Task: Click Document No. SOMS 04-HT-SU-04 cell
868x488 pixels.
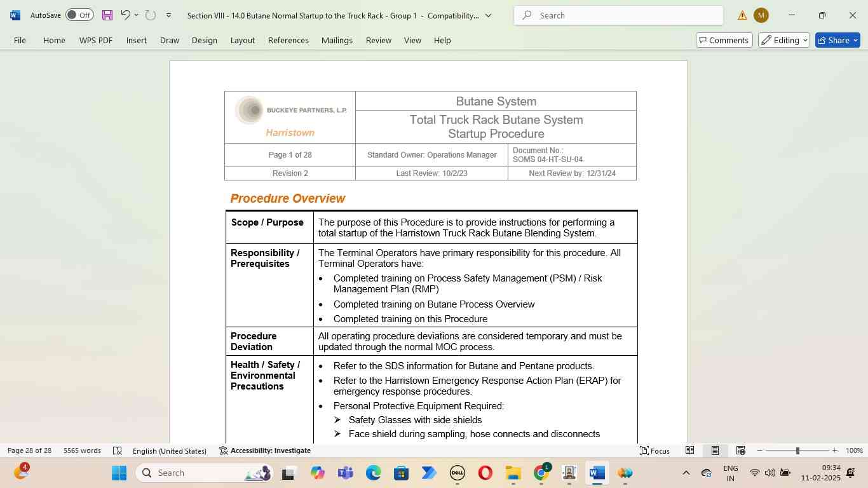Action: (x=572, y=155)
